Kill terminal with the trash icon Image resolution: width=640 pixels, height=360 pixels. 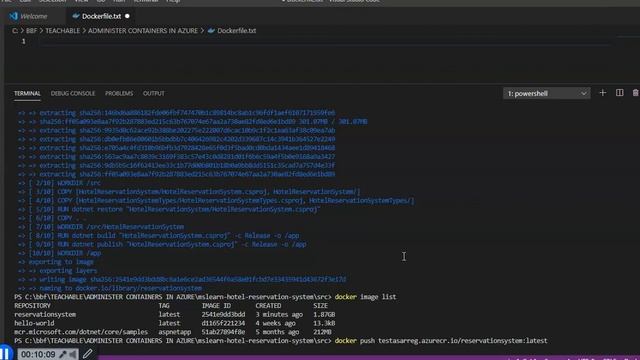[x=636, y=93]
